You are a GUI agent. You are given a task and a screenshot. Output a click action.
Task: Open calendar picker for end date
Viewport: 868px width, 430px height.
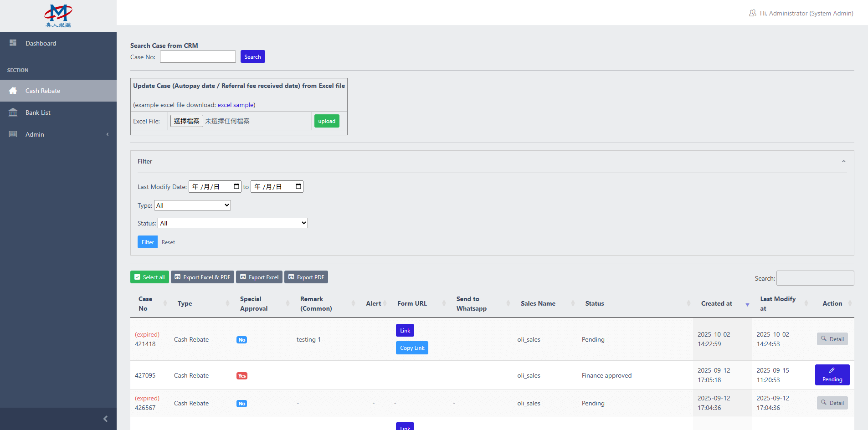[298, 186]
